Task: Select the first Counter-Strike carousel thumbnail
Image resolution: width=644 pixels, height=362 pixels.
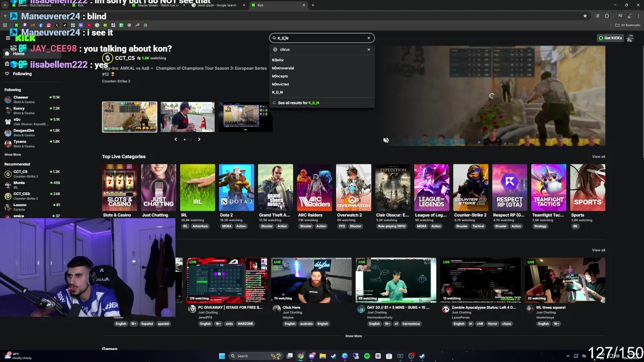Action: point(130,117)
